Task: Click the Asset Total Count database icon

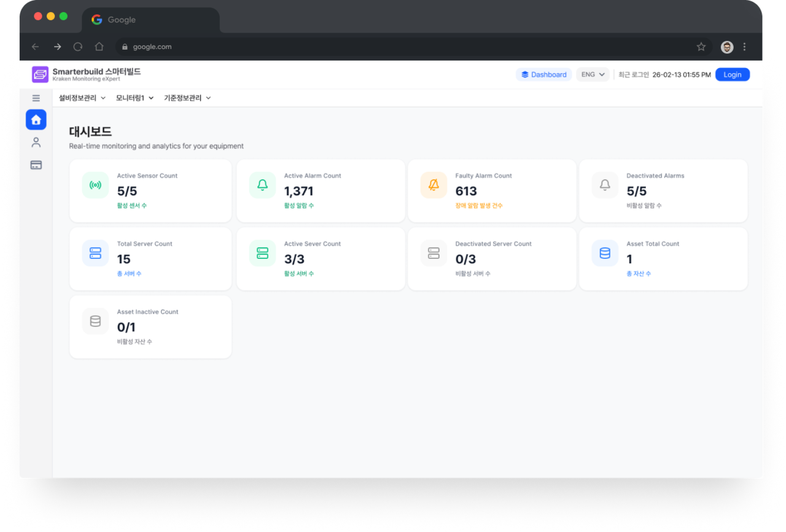Action: click(x=605, y=253)
